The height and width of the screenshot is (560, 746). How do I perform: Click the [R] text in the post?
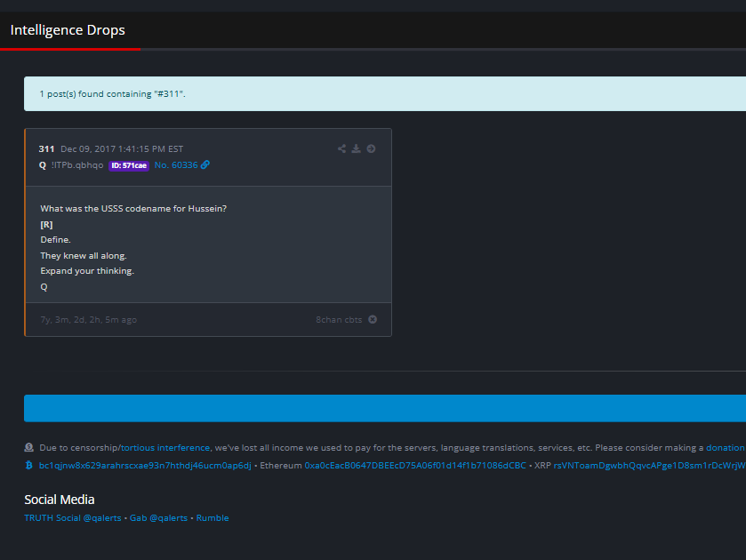click(46, 225)
